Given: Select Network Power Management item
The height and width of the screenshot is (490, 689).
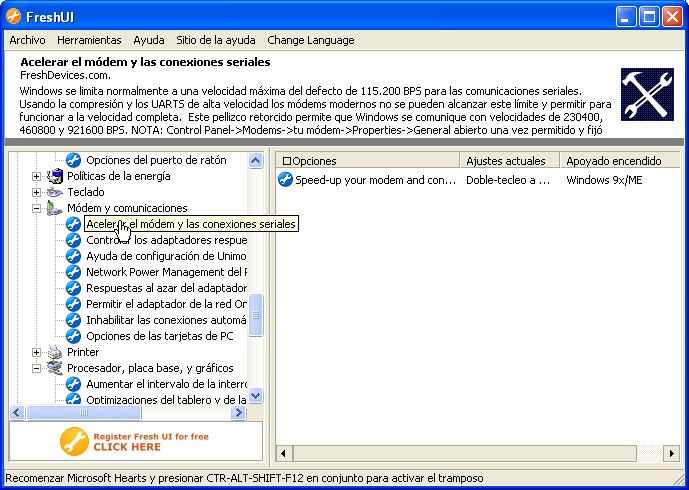Looking at the screenshot, I should 167,272.
